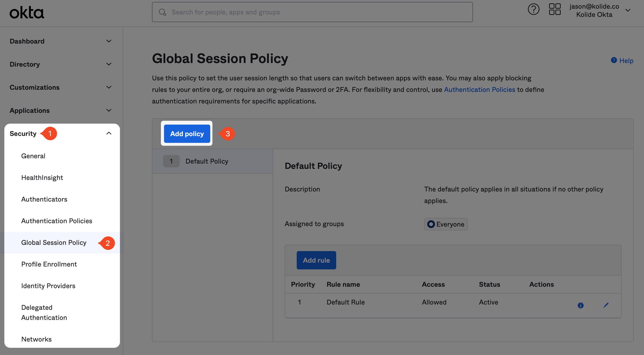Expand the Customizations menu chevron
This screenshot has height=355, width=644.
pyautogui.click(x=109, y=87)
